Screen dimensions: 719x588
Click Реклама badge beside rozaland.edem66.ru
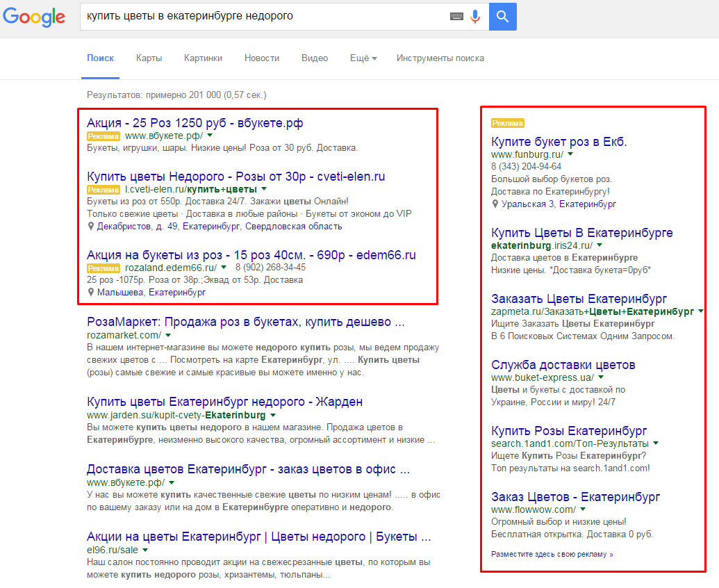[x=104, y=268]
